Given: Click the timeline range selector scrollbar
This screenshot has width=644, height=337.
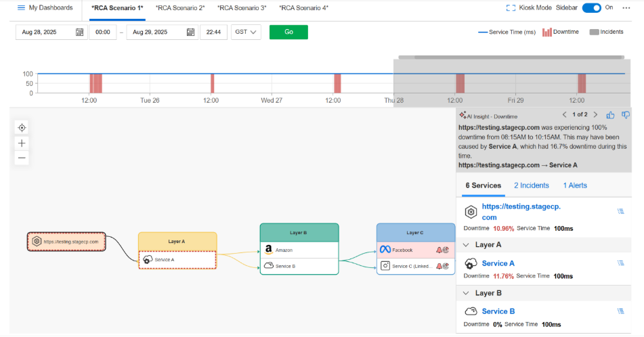Looking at the screenshot, I should 511,58.
